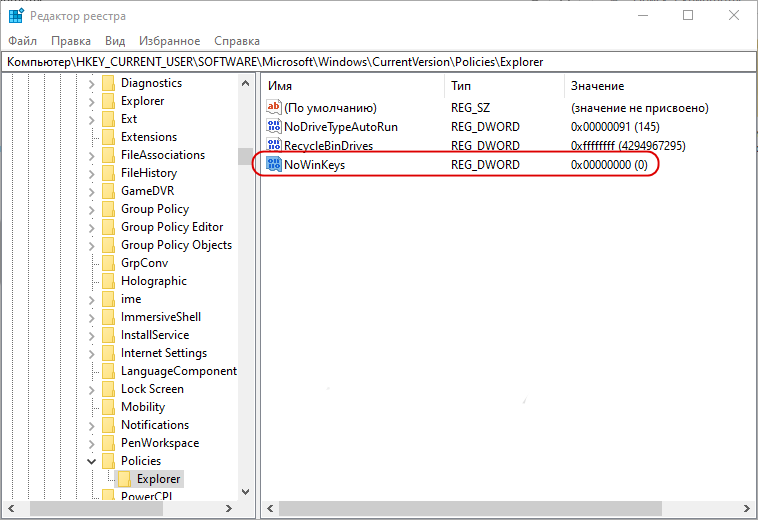This screenshot has width=758, height=520.
Task: Select the Policies tree item
Action: click(141, 461)
